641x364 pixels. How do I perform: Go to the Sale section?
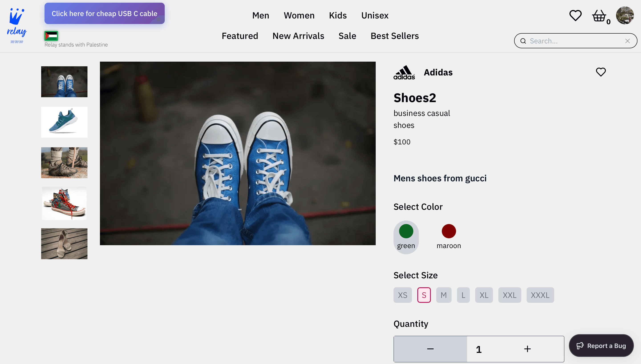pyautogui.click(x=347, y=36)
